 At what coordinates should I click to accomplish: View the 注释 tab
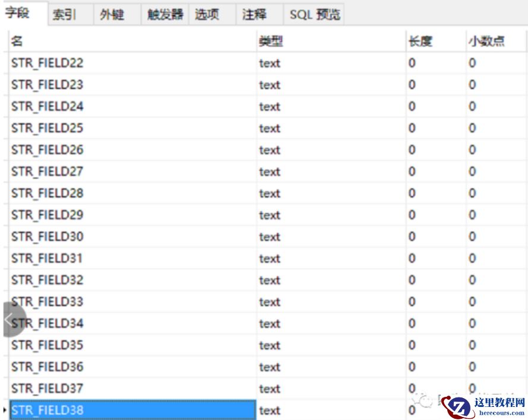(254, 14)
